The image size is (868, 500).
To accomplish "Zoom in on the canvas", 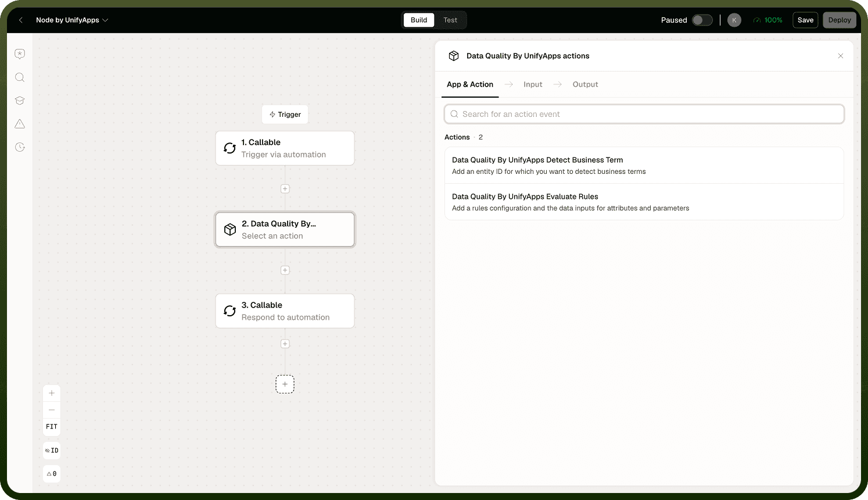I will point(52,393).
